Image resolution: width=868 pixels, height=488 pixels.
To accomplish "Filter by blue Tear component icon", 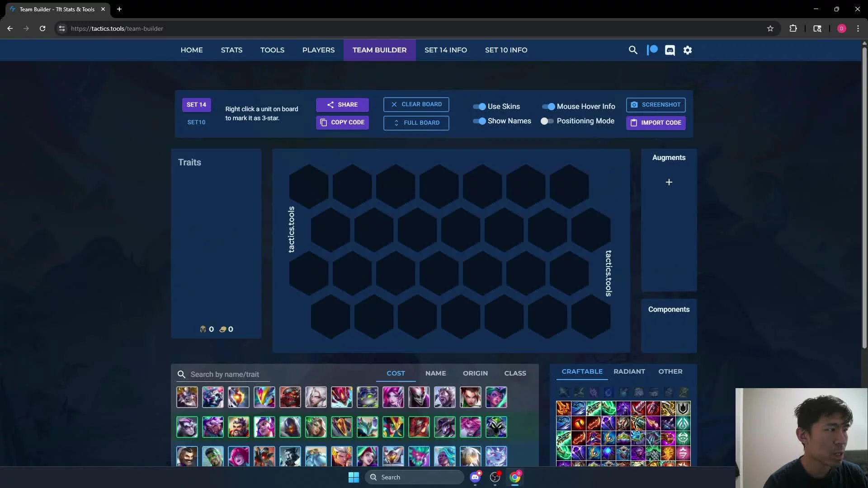I will coord(609,392).
